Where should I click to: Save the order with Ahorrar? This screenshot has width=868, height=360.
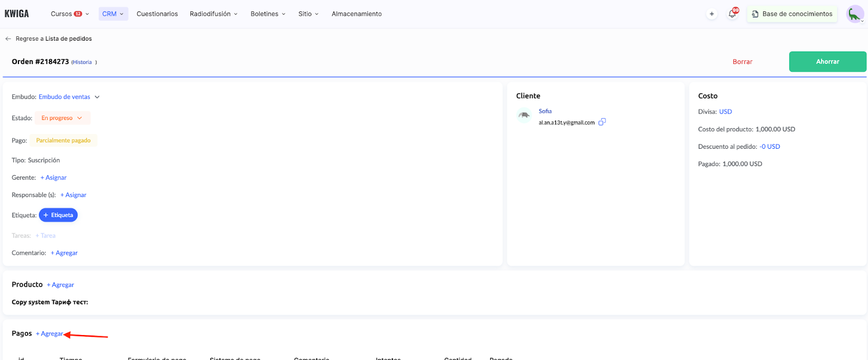click(828, 62)
